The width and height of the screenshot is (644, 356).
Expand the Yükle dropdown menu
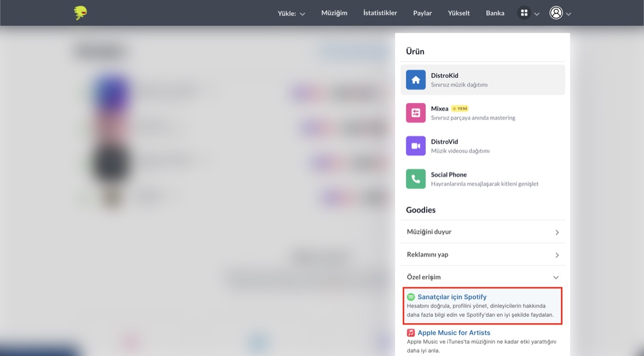click(x=291, y=13)
